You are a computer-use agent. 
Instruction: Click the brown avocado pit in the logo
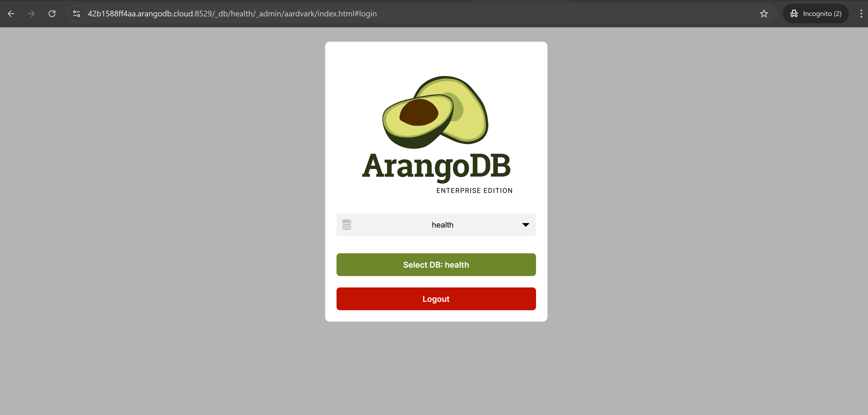[419, 113]
